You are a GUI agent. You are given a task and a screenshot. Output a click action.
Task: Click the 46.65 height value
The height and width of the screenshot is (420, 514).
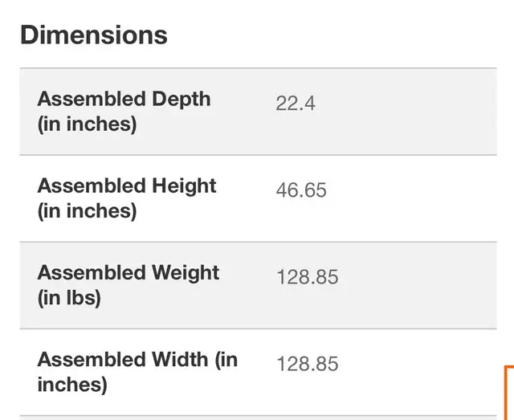click(301, 190)
